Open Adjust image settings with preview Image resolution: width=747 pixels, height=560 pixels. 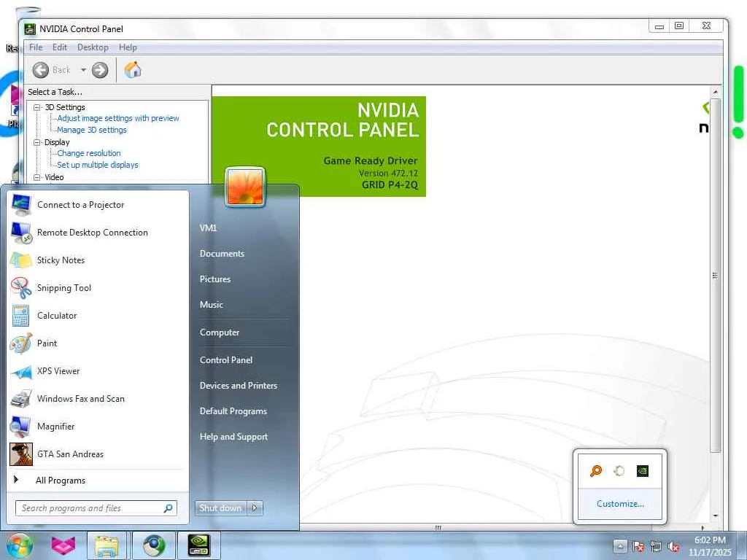tap(118, 118)
